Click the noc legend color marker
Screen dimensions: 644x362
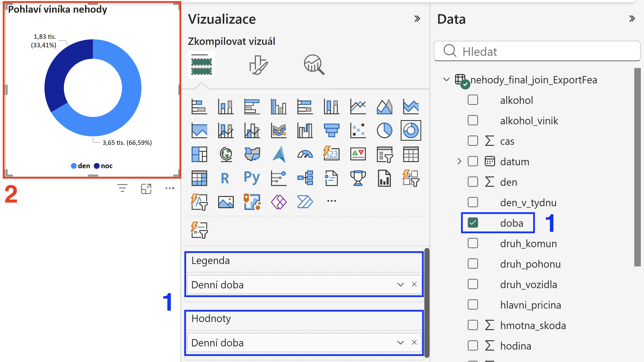97,166
